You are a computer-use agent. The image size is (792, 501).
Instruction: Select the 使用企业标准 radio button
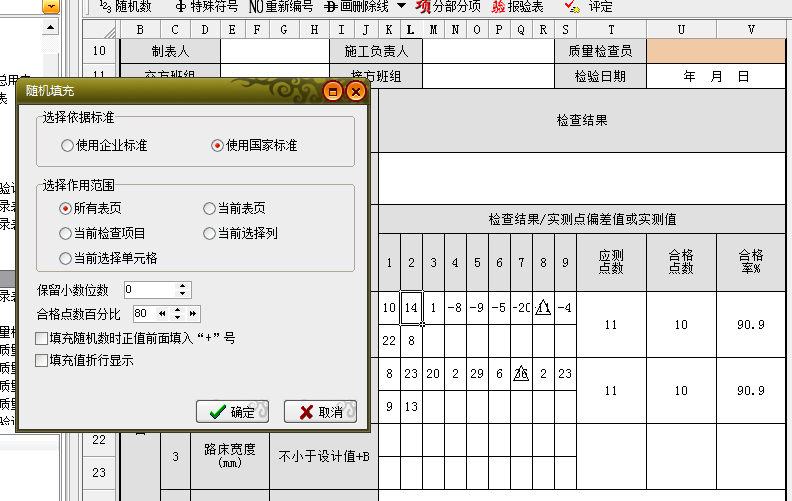[x=67, y=145]
